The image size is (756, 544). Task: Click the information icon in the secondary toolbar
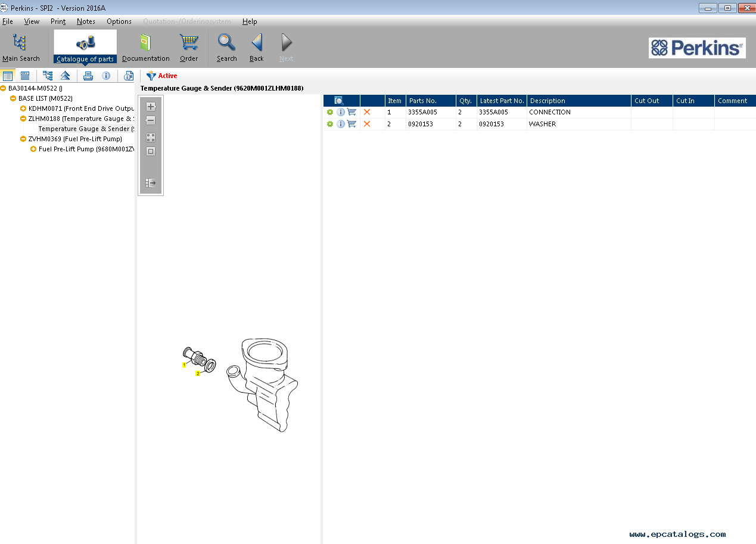coord(106,76)
